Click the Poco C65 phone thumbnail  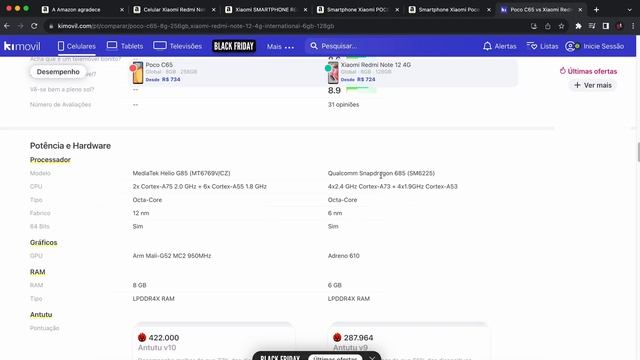tap(138, 72)
